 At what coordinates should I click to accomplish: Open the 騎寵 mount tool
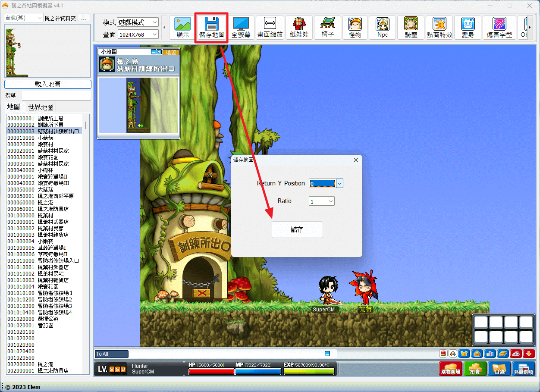411,28
